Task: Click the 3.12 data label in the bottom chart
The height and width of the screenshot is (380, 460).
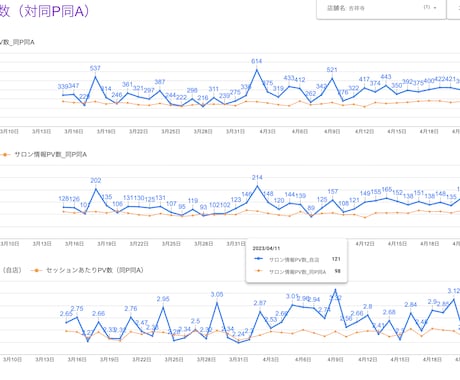Action: tap(454, 291)
